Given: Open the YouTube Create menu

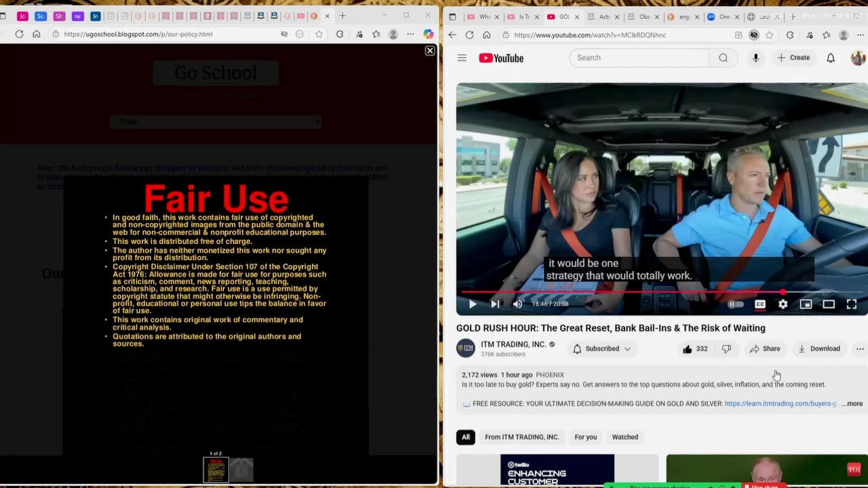Looking at the screenshot, I should (x=793, y=58).
